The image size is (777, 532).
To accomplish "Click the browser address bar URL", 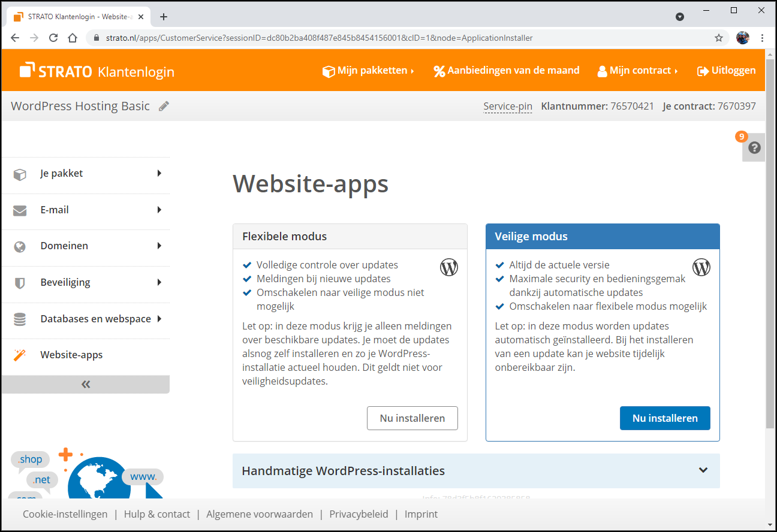I will click(320, 38).
